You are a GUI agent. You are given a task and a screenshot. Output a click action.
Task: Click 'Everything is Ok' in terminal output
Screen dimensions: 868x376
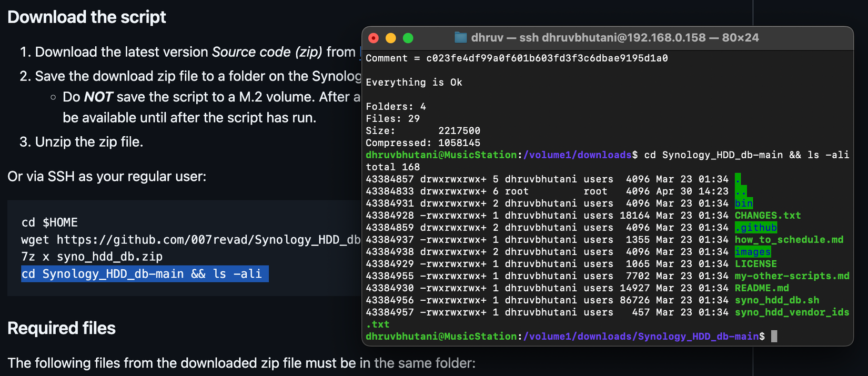point(414,82)
